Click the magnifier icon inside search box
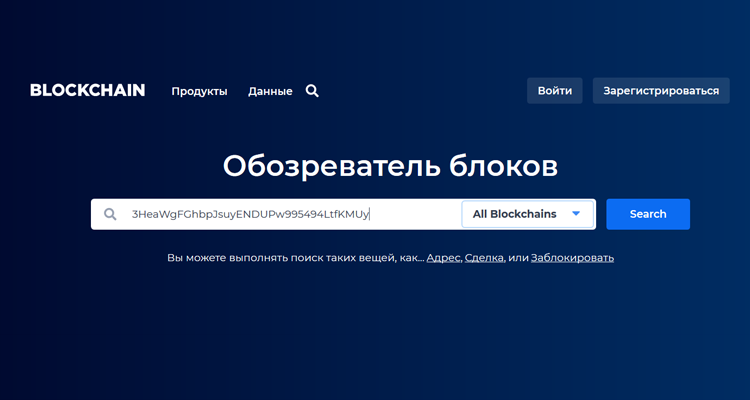Viewport: 750px width, 400px height. [110, 214]
